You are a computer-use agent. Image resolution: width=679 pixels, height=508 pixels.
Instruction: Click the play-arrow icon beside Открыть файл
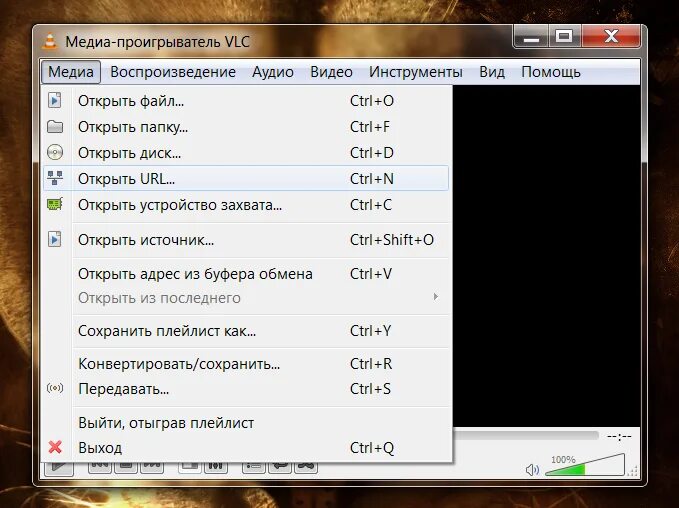click(55, 100)
